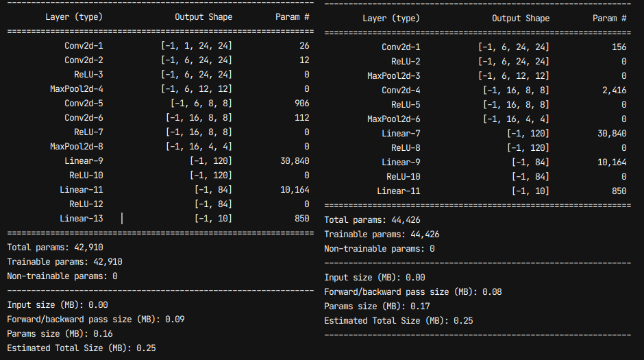Click 850 params for left Linear-13
This screenshot has height=360, width=644.
point(302,218)
